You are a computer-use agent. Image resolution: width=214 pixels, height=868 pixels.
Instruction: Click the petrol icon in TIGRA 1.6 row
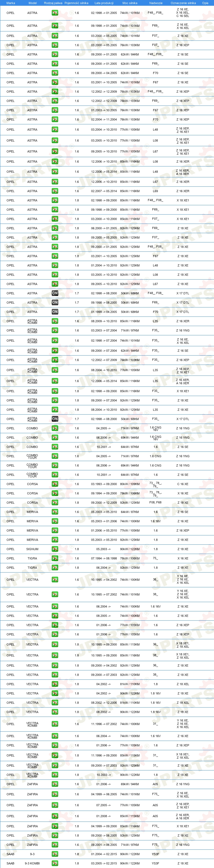tap(55, 558)
